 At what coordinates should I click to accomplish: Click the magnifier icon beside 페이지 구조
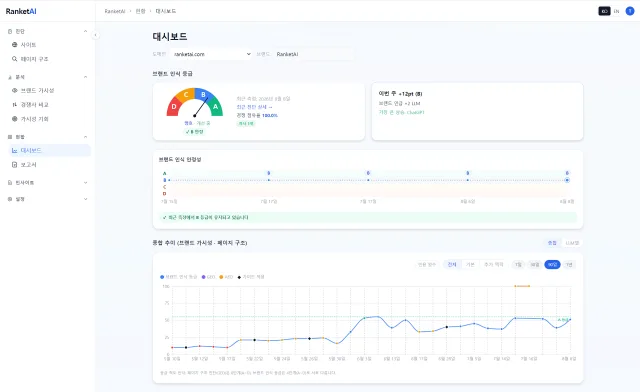pos(15,59)
